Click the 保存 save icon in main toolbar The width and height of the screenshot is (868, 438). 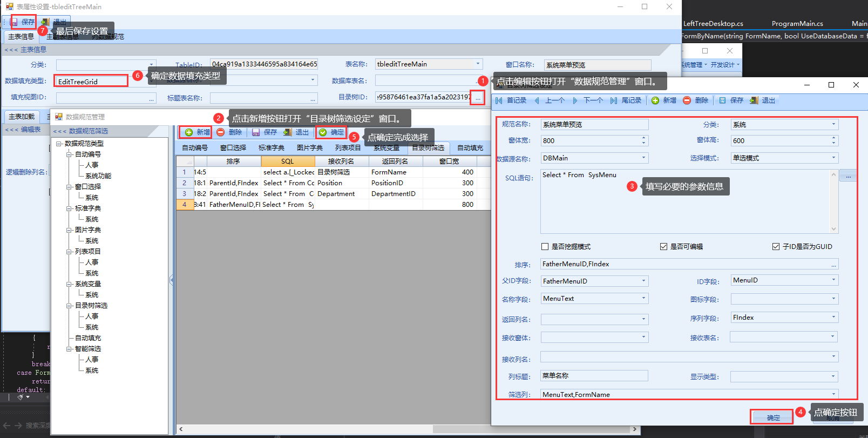coord(15,22)
